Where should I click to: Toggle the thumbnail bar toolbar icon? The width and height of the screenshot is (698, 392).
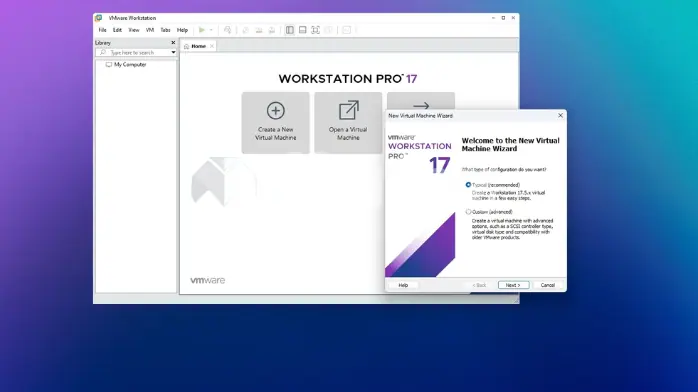pos(302,30)
